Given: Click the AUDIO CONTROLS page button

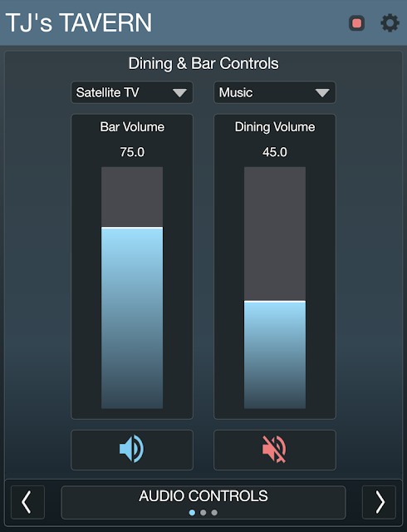Looking at the screenshot, I should tap(203, 502).
